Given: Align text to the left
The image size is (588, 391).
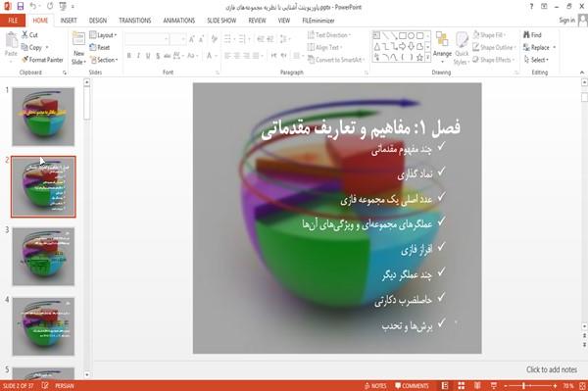Looking at the screenshot, I should (227, 56).
